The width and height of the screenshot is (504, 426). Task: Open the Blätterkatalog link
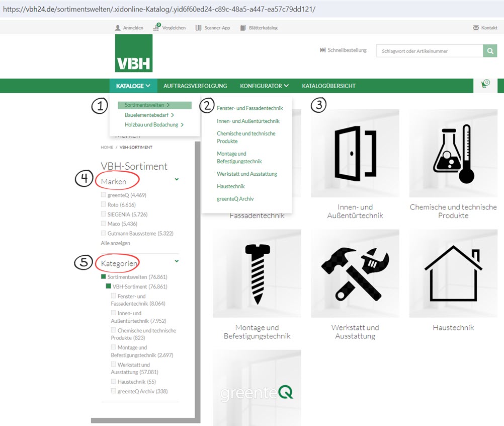pyautogui.click(x=263, y=28)
